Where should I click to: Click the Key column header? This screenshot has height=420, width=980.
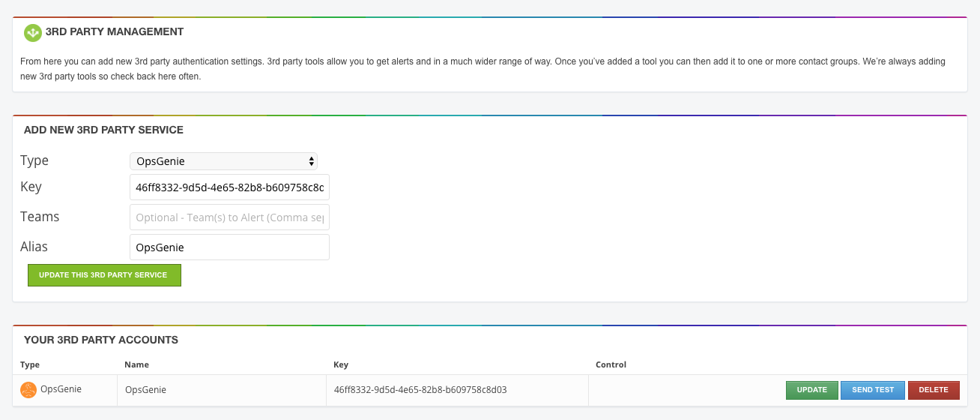pyautogui.click(x=341, y=364)
